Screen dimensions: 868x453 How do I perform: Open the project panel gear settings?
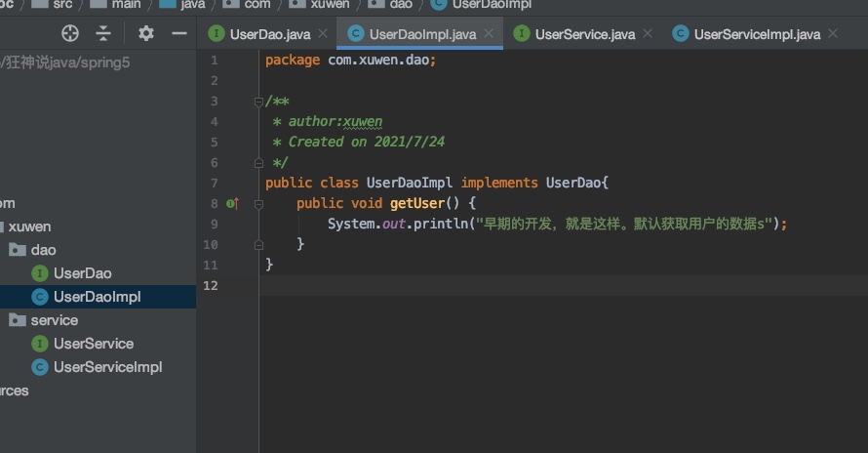click(146, 33)
